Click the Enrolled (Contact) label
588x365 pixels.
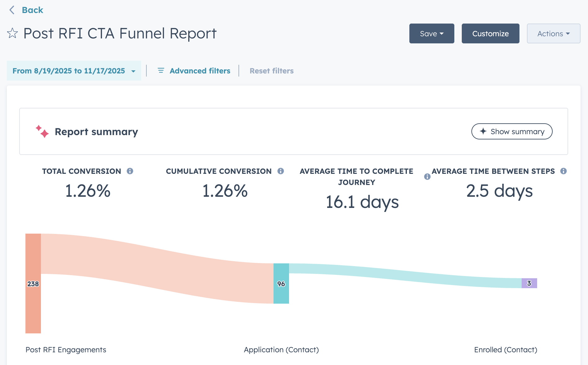click(506, 350)
